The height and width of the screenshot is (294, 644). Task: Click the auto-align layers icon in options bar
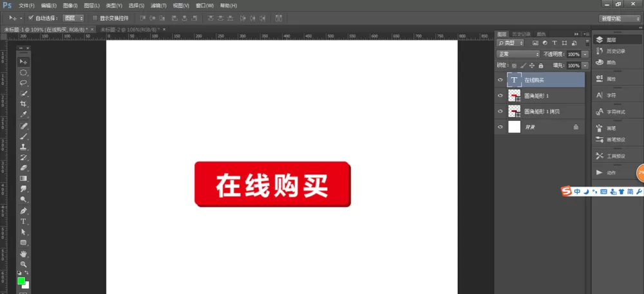click(x=279, y=18)
